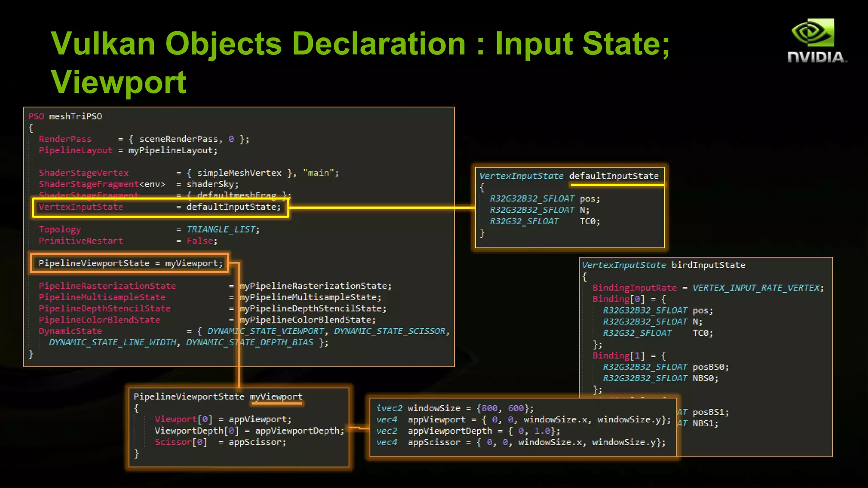Click the 'PipelineDepthStencilState' line
Viewport: 868px width, 488px height.
(212, 308)
